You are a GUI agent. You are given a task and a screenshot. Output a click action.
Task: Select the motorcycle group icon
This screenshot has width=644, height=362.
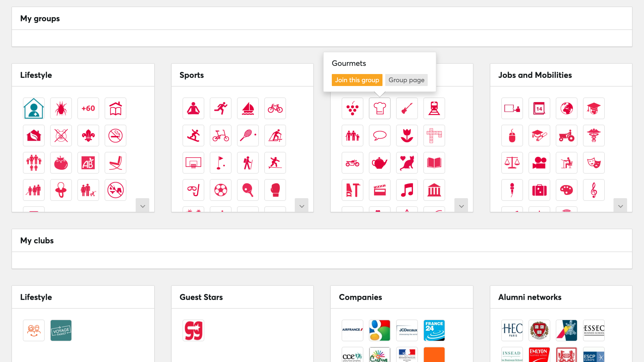pyautogui.click(x=353, y=163)
